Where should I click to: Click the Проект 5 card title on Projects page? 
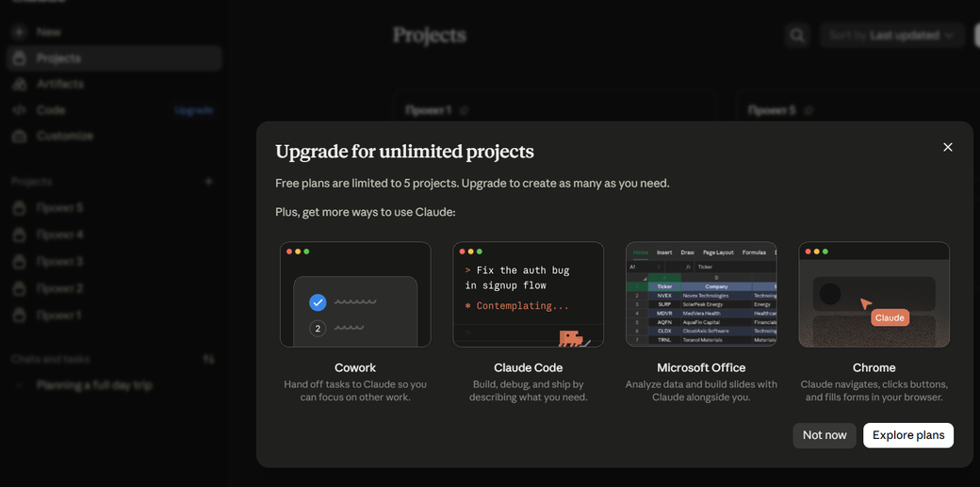(772, 110)
